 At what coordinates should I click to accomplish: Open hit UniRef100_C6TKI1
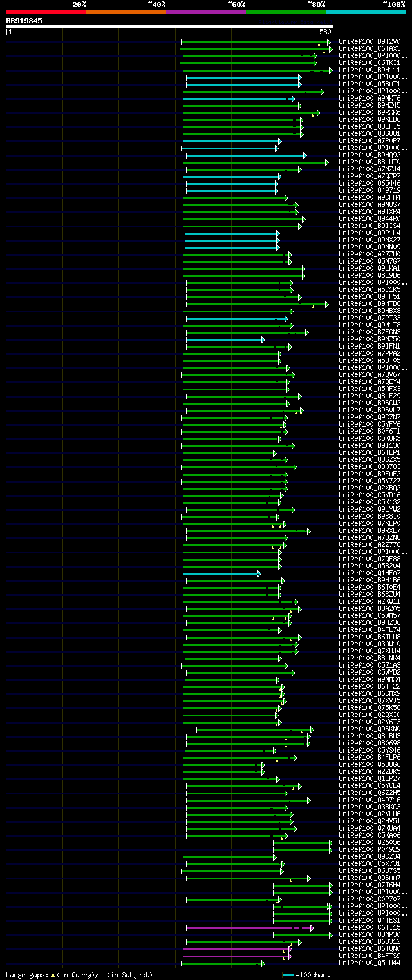click(x=370, y=62)
